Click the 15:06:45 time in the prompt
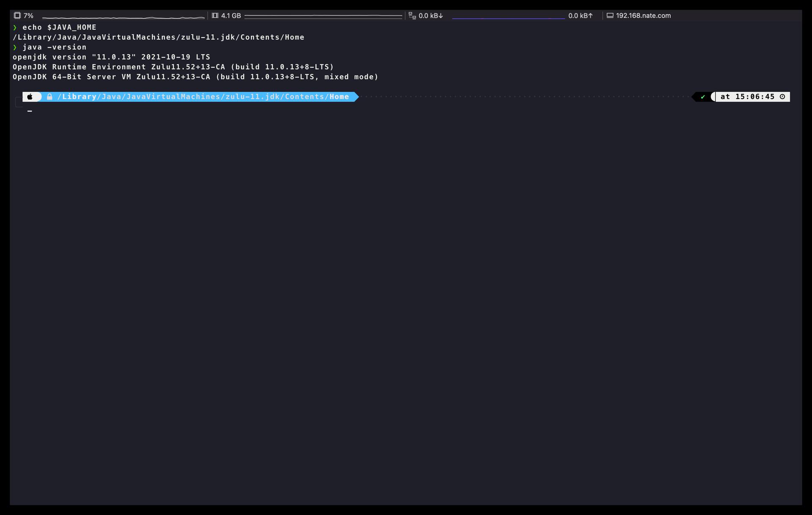The width and height of the screenshot is (812, 515). 755,97
